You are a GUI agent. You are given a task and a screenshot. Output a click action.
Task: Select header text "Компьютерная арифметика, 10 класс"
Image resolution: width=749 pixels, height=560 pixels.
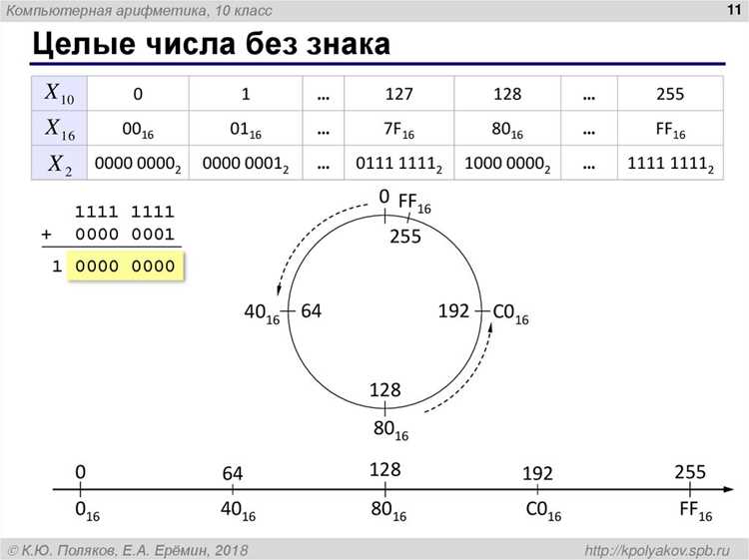click(139, 11)
